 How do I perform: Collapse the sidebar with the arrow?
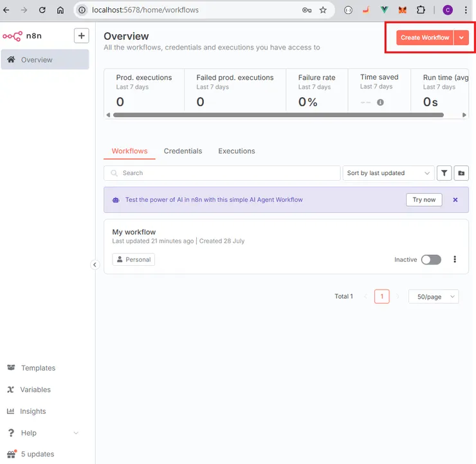pos(95,264)
